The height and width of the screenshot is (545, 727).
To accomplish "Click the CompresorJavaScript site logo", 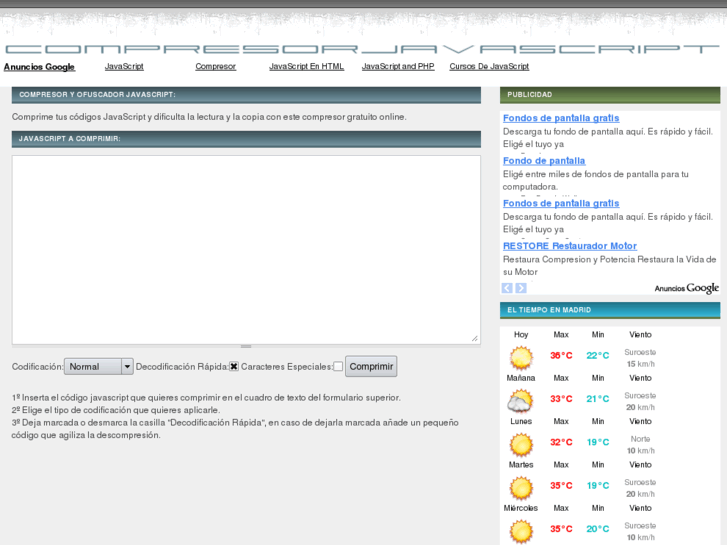I will [x=362, y=49].
